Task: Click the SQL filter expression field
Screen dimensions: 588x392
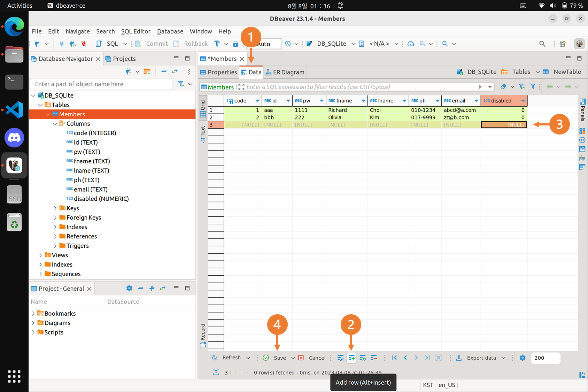Action: [361, 87]
